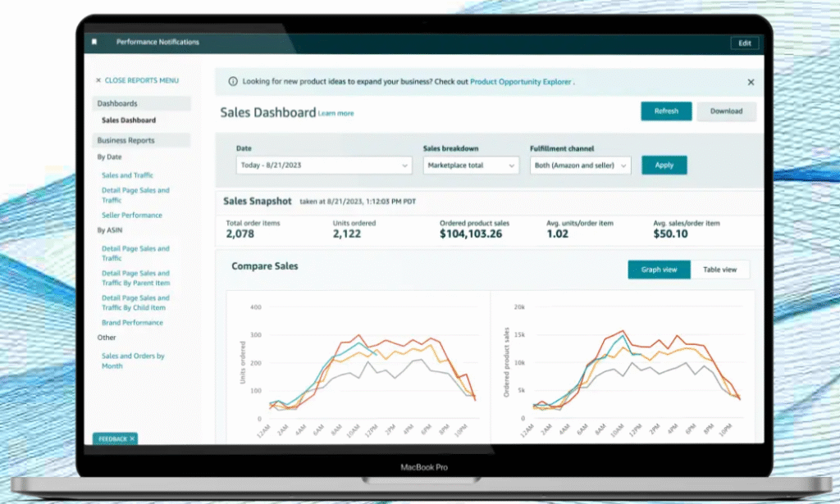Screen dimensions: 840x504
Task: Click the Download button
Action: point(727,111)
